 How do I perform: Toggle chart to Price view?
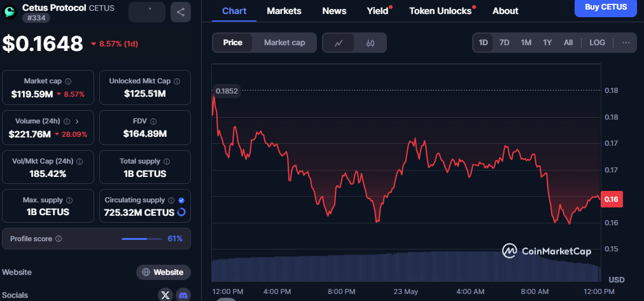coord(232,43)
